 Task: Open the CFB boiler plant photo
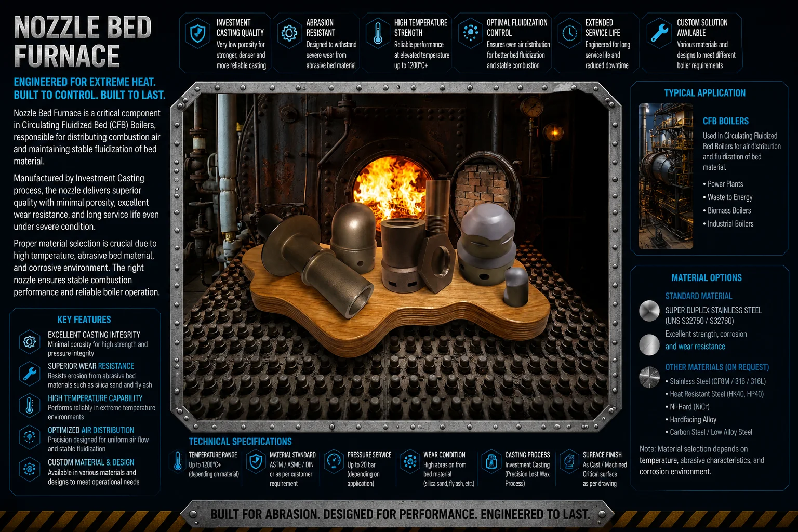[666, 176]
